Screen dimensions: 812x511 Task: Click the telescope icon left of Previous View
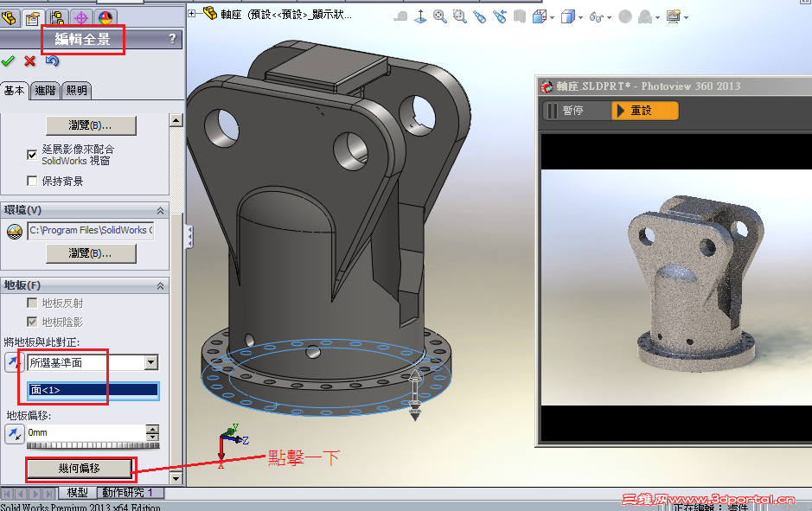[480, 16]
